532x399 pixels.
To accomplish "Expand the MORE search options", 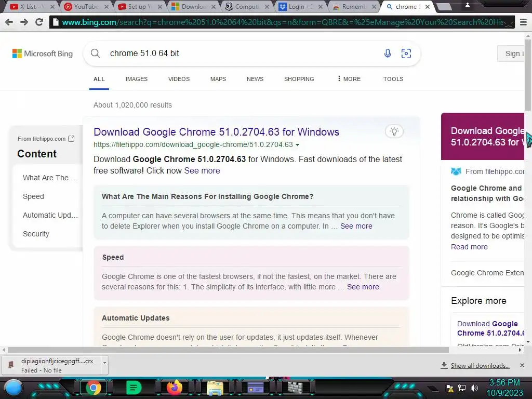I will (349, 79).
